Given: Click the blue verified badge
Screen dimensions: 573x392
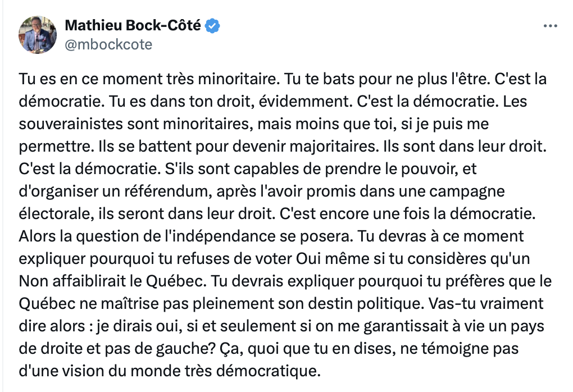Looking at the screenshot, I should (212, 26).
